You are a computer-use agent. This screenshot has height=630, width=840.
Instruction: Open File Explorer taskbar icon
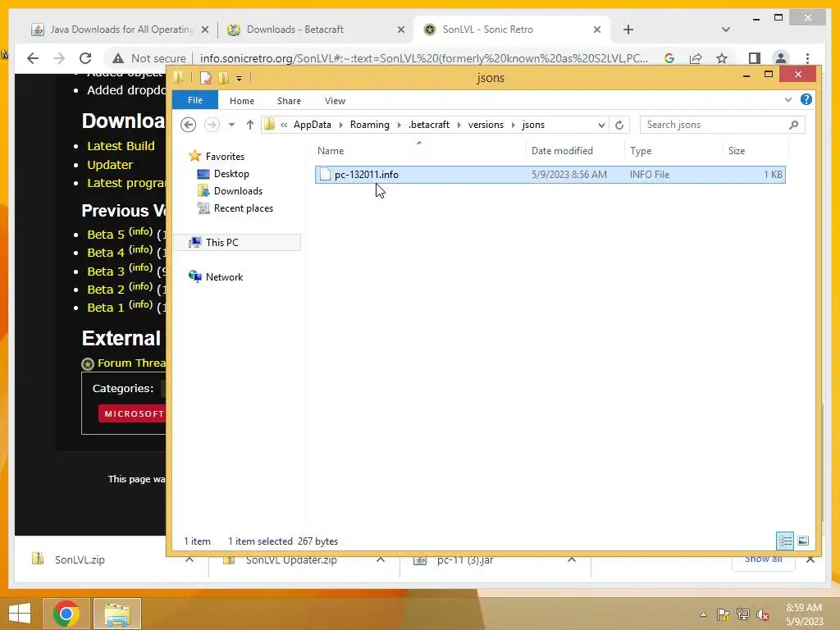click(x=117, y=614)
